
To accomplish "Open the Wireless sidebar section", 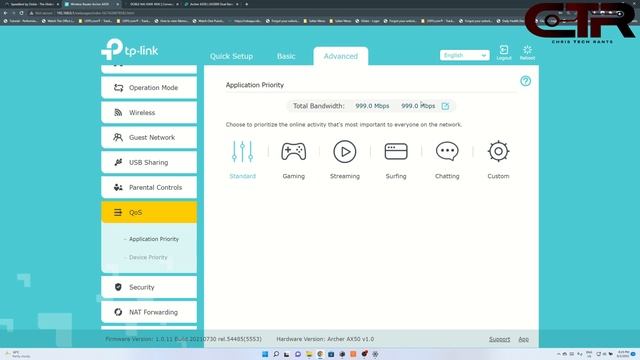I will click(149, 113).
